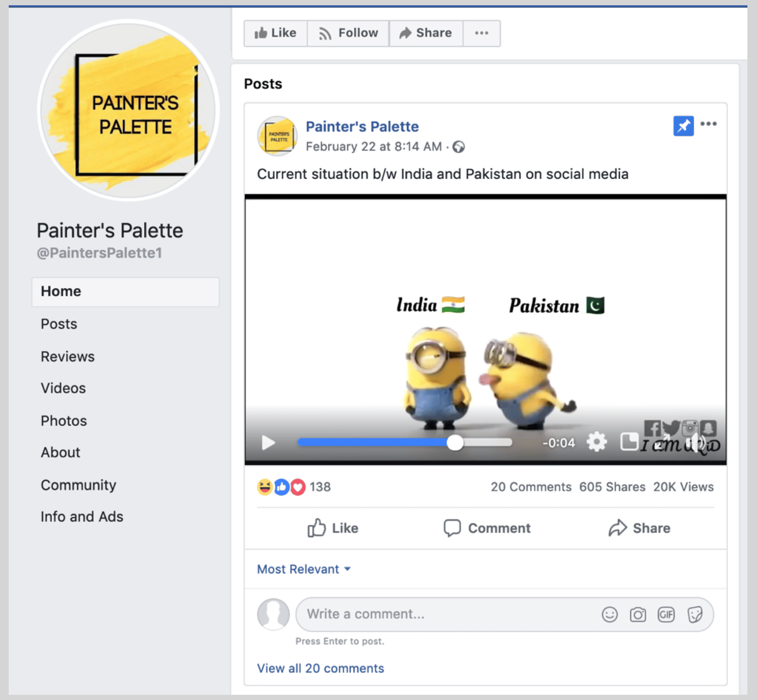Play the minions video
Image resolution: width=757 pixels, height=700 pixels.
coord(268,443)
